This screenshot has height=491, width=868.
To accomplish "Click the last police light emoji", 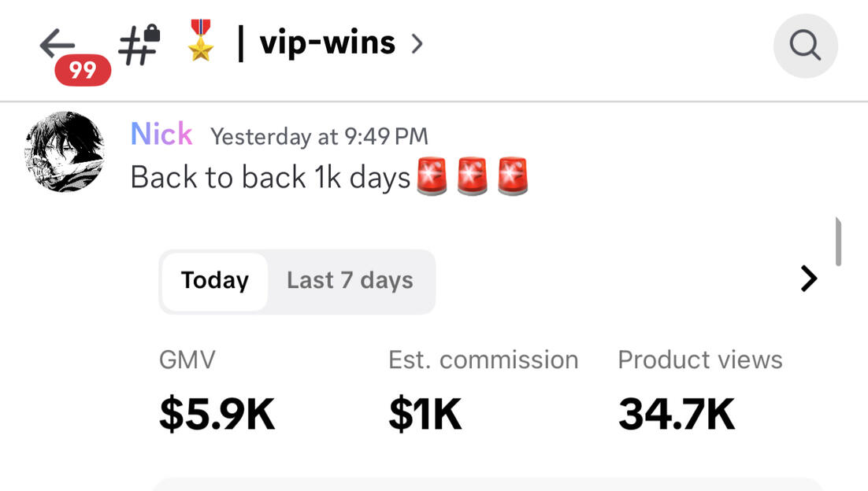I will pyautogui.click(x=512, y=176).
